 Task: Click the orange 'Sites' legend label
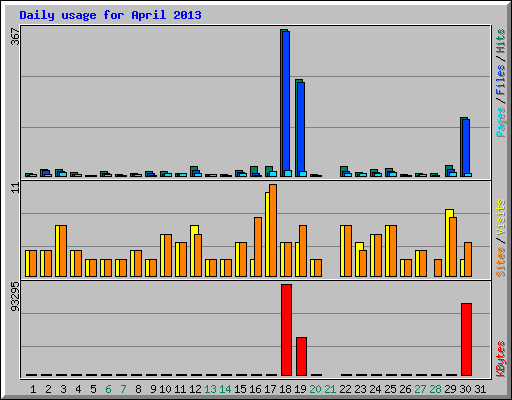click(501, 262)
